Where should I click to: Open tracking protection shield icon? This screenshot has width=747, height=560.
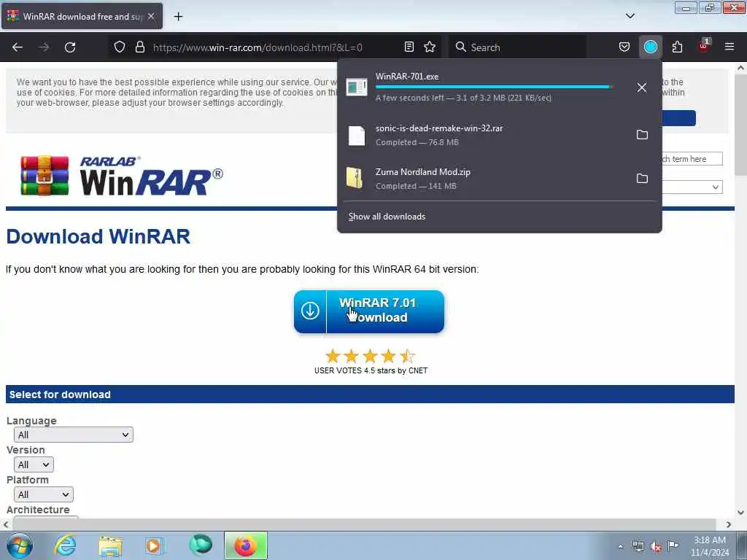click(120, 47)
